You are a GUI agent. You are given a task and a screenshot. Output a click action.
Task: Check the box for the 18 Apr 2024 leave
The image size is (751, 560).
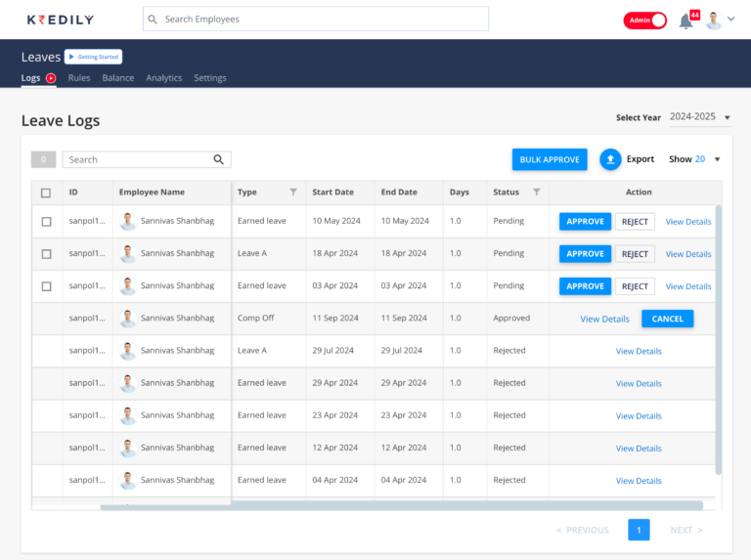(47, 254)
